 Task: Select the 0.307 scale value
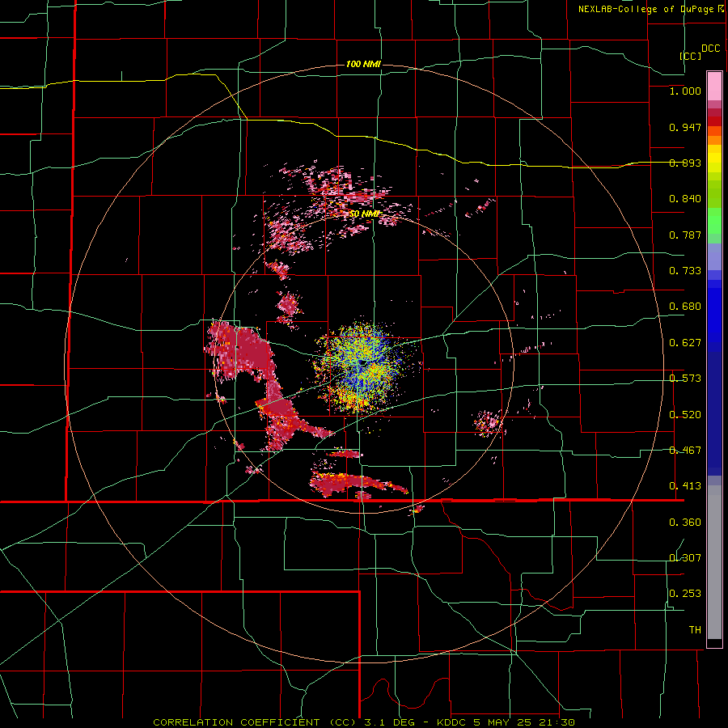point(685,558)
